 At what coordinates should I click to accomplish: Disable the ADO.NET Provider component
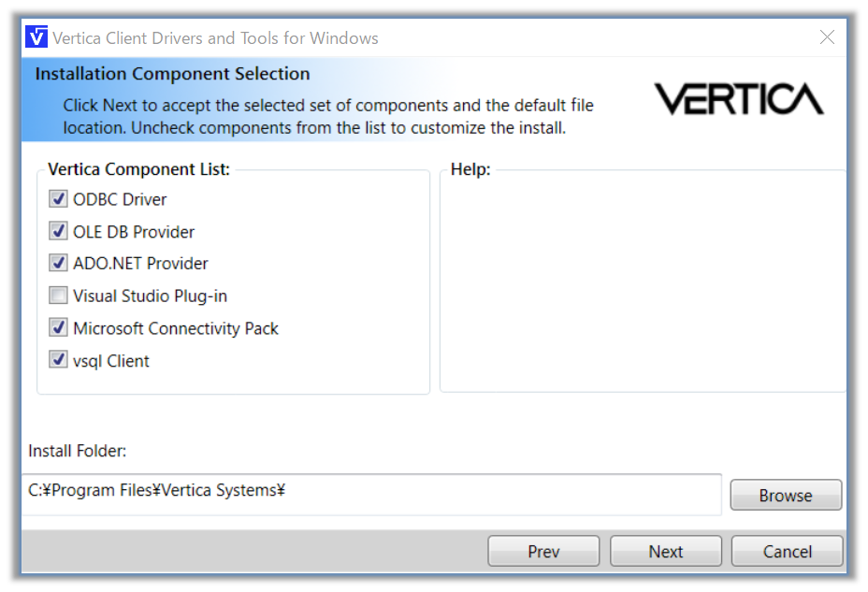point(58,264)
